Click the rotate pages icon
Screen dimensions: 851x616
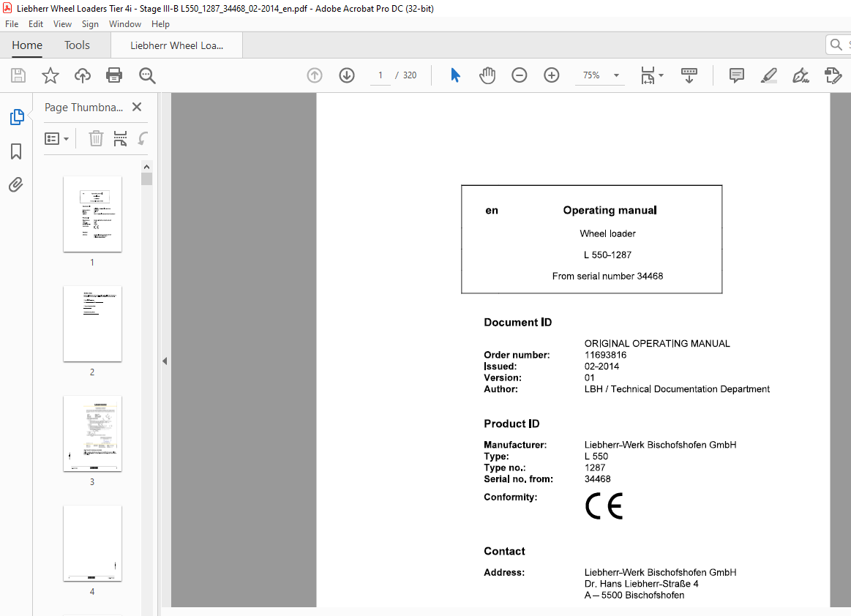pyautogui.click(x=143, y=138)
